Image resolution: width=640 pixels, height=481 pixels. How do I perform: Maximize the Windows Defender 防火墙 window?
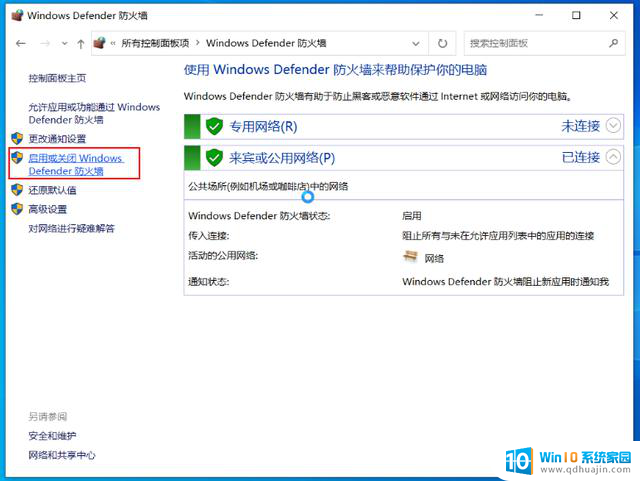(x=576, y=16)
